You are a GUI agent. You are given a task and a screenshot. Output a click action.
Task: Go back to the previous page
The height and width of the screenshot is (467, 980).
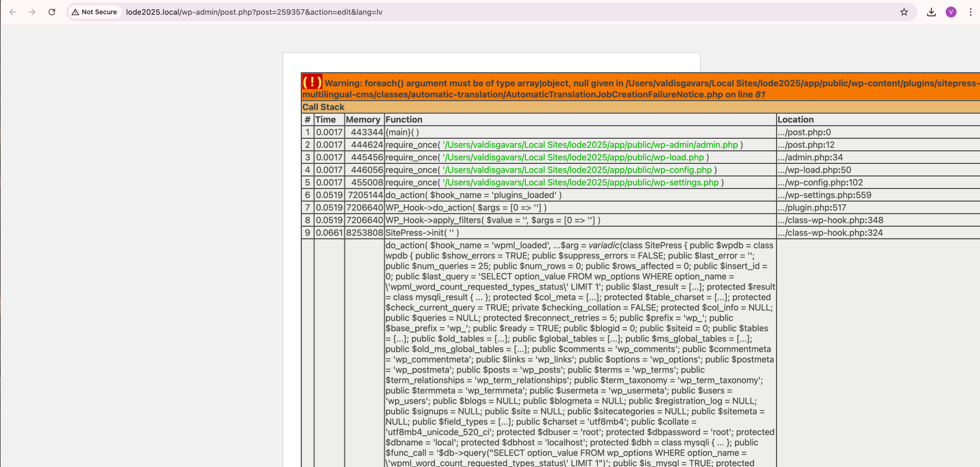(13, 12)
